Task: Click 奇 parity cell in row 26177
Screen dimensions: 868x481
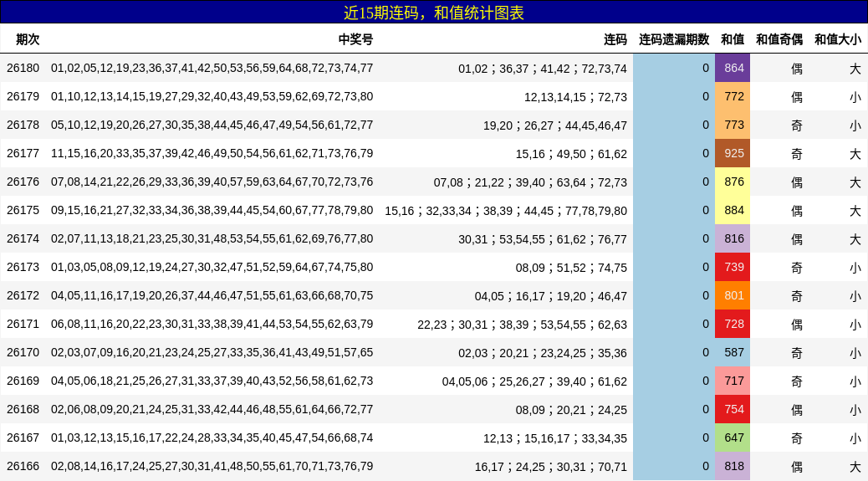Action: [797, 154]
